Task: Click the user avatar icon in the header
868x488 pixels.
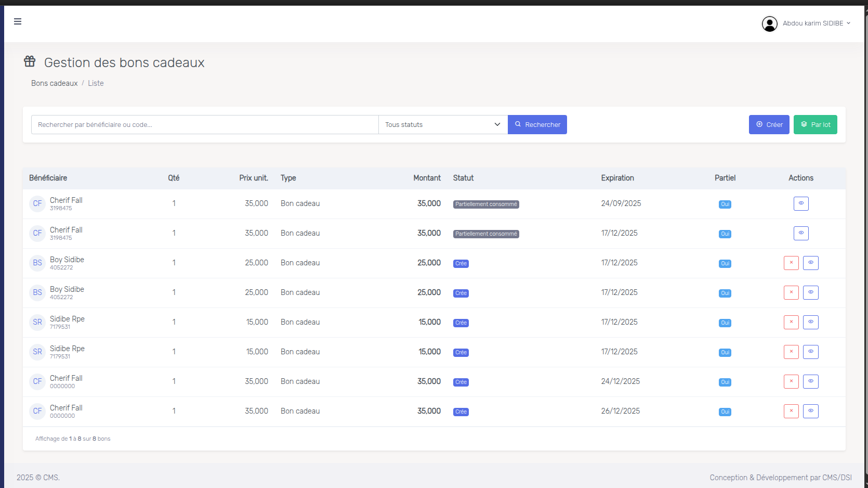Action: [770, 23]
